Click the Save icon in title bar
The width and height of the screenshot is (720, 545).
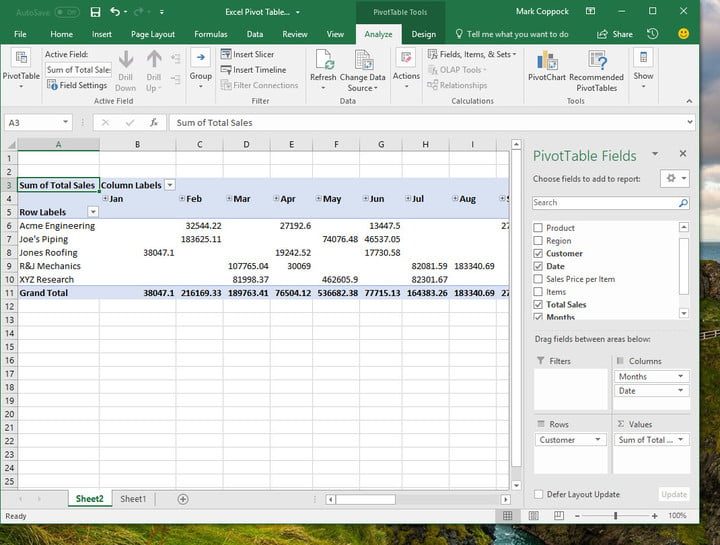coord(95,12)
